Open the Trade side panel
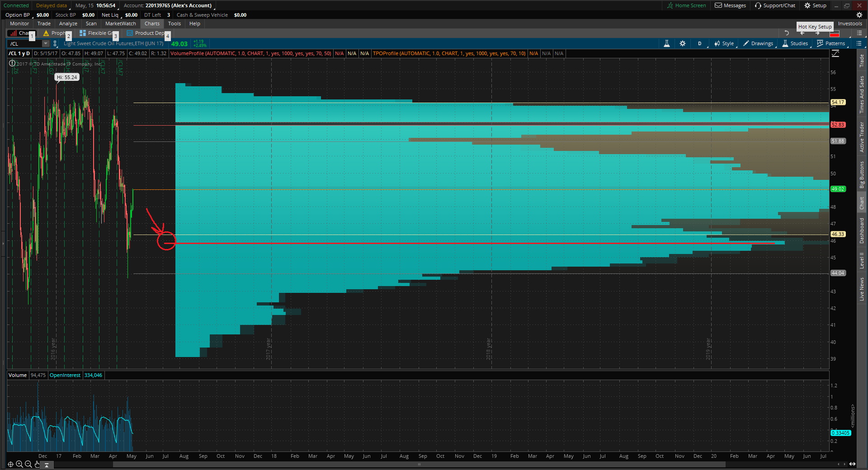Screen dimensions: 868x470 (862, 61)
